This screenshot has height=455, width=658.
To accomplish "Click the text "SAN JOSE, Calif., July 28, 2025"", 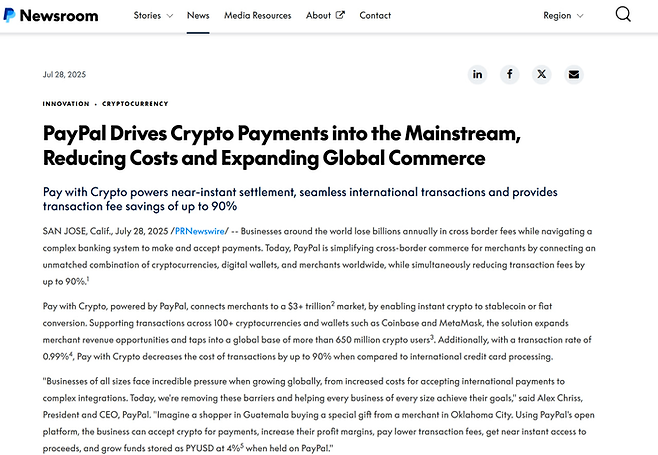I will coord(105,231).
